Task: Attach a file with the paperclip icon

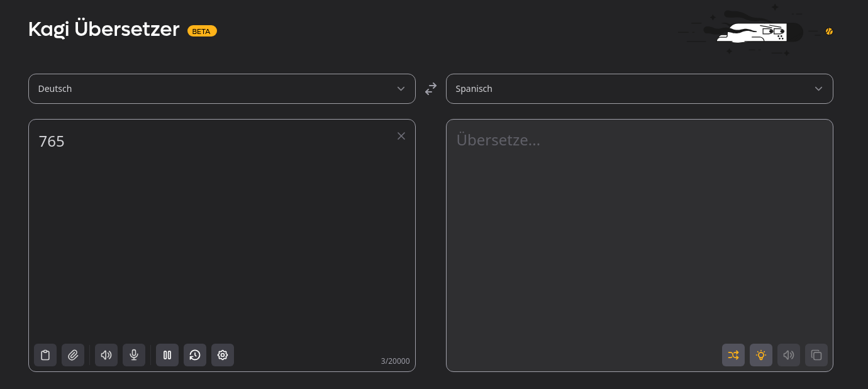Action: pyautogui.click(x=73, y=355)
